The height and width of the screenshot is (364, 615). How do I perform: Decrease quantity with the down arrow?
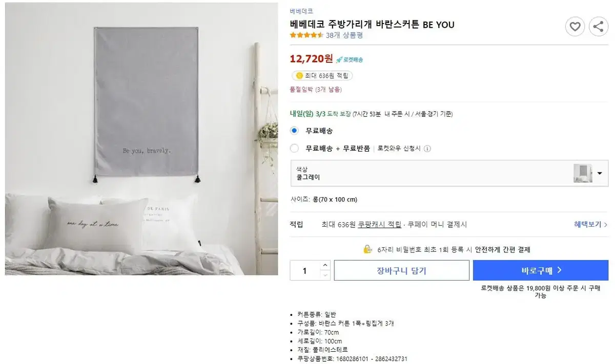point(325,275)
